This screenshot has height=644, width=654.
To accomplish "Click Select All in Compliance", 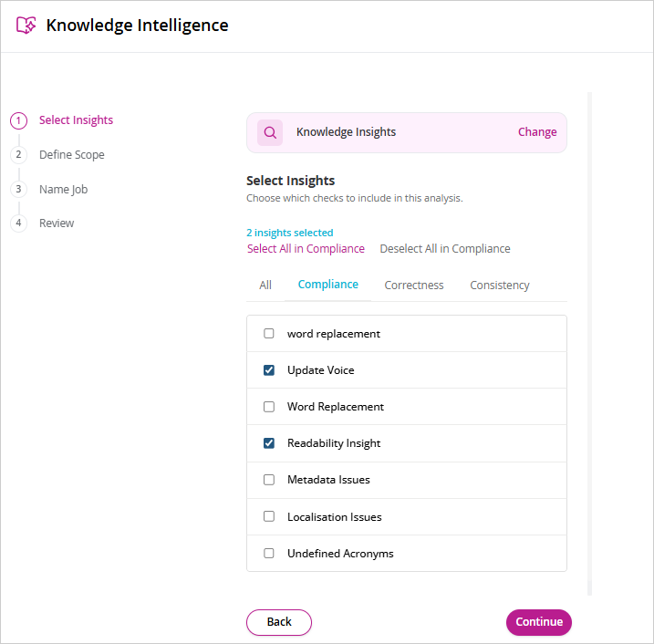I will tap(306, 249).
